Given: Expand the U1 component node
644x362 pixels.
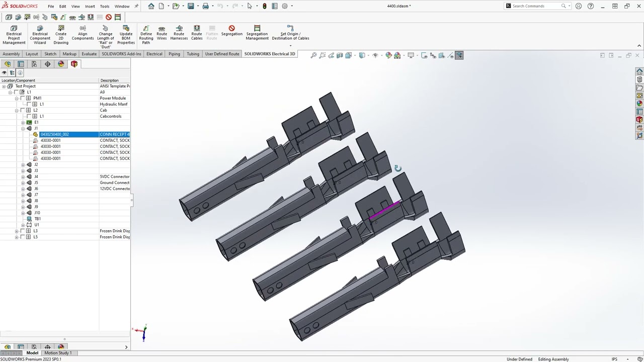Looking at the screenshot, I should pos(23,225).
